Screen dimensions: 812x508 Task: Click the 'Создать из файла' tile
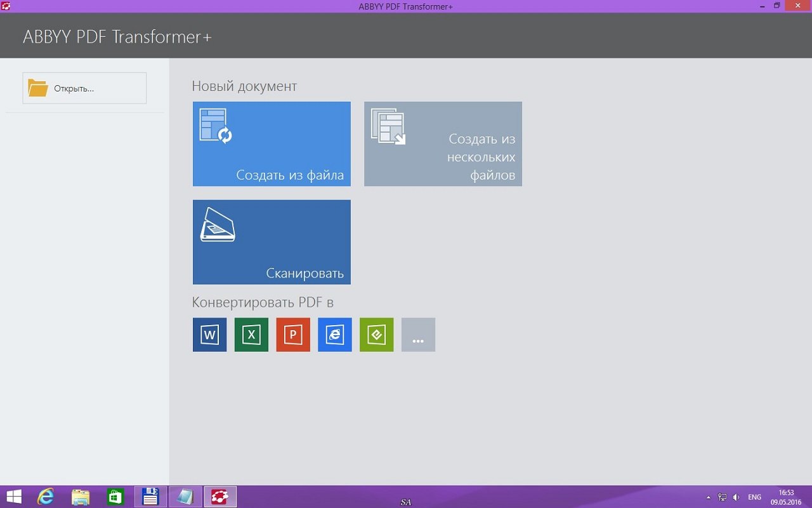pyautogui.click(x=272, y=144)
